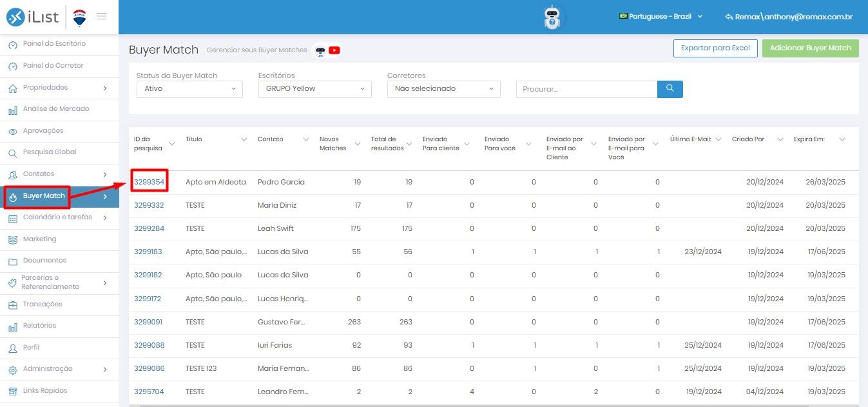Click the Pesquisa Global magnifier icon
The image size is (868, 407).
pyautogui.click(x=13, y=154)
